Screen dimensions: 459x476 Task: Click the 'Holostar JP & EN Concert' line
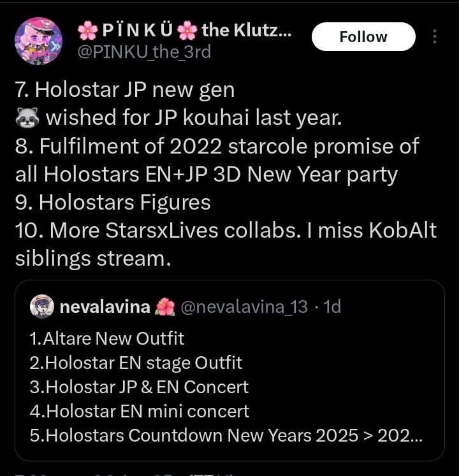(x=139, y=387)
